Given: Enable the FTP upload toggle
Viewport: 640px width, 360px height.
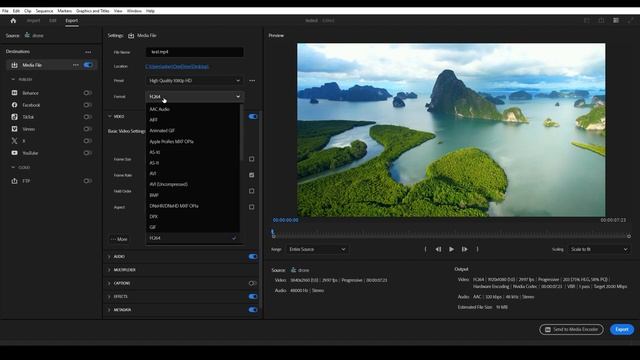Looking at the screenshot, I should [87, 181].
